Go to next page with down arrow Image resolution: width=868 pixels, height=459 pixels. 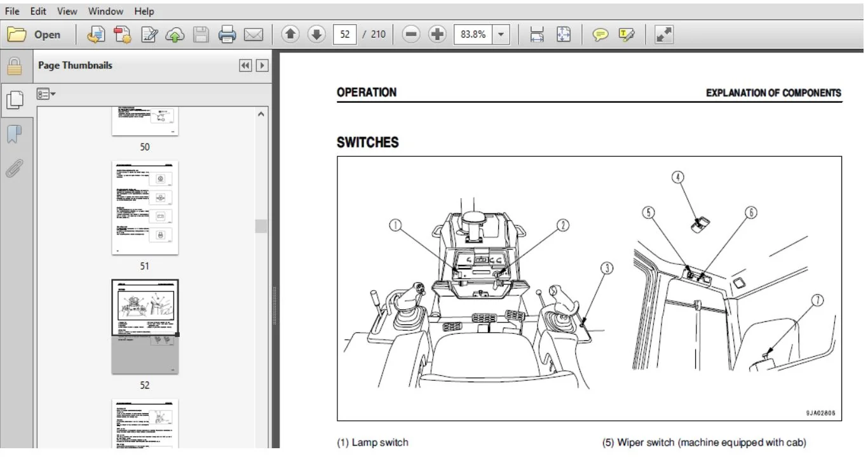(316, 35)
